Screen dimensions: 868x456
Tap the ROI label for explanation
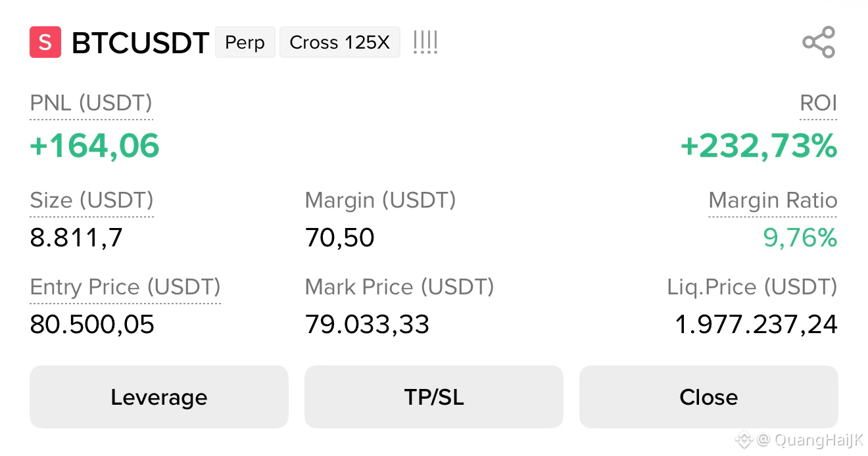(x=819, y=103)
